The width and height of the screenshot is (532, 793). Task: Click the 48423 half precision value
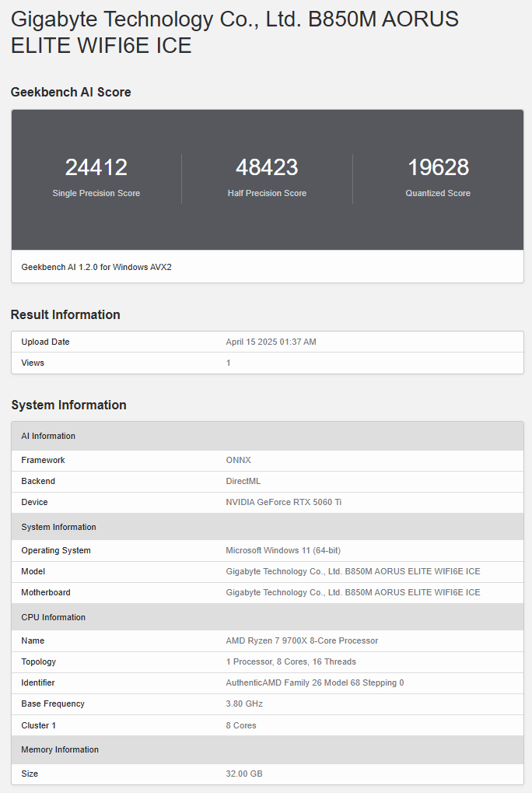coord(267,167)
